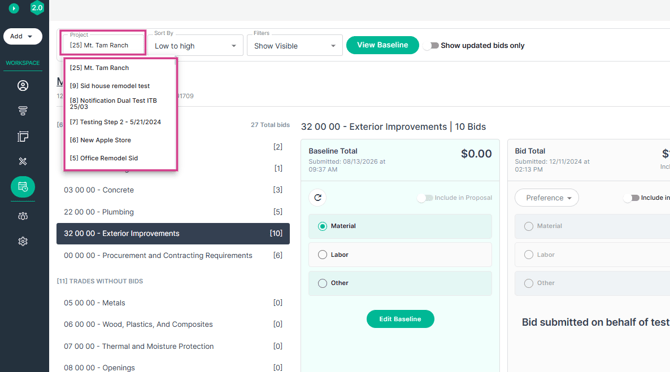The height and width of the screenshot is (372, 670).
Task: Open the highlighted bid leveling sidebar icon
Action: pyautogui.click(x=23, y=187)
